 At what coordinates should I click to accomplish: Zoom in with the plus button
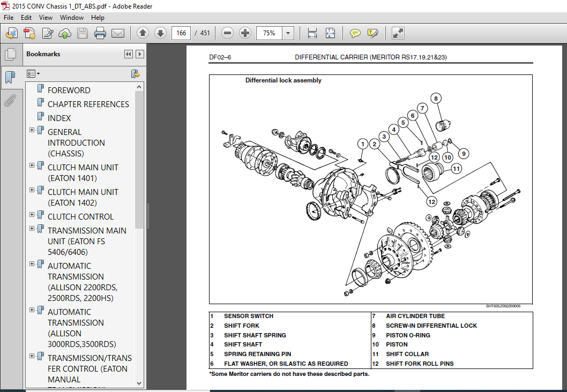[245, 33]
